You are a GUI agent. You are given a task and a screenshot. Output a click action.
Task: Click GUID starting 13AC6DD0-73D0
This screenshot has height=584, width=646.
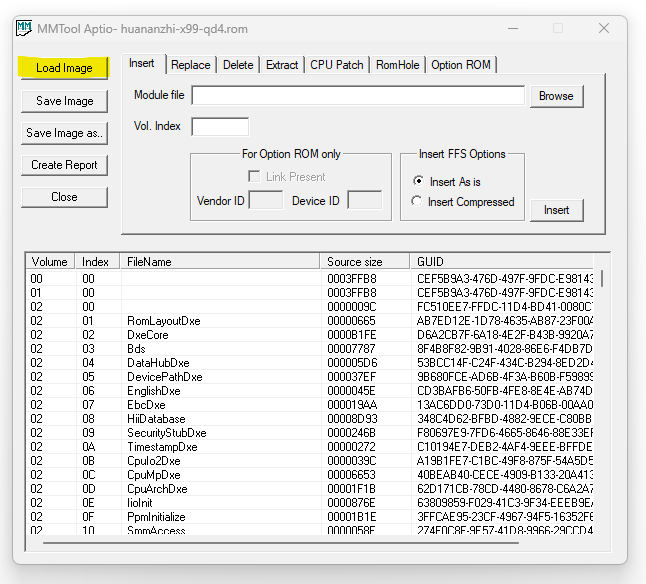505,405
